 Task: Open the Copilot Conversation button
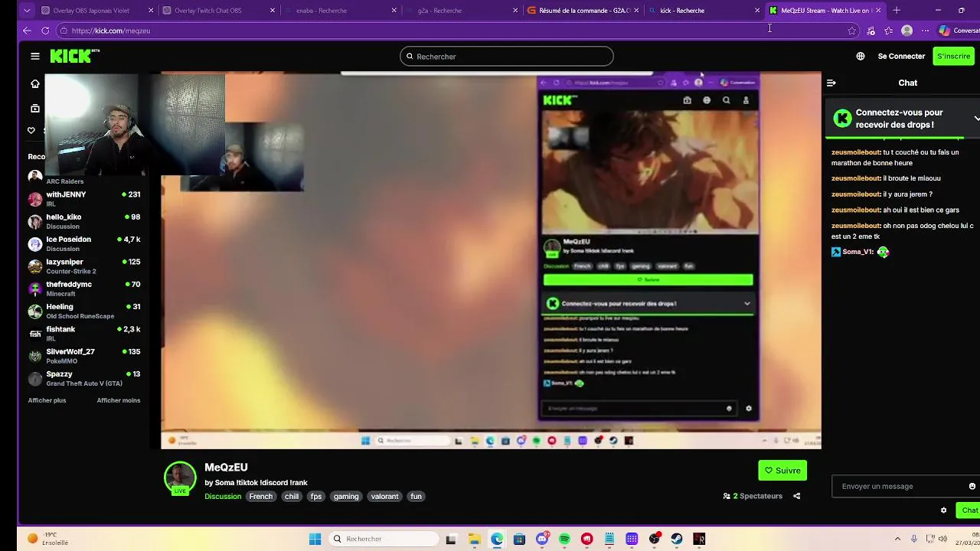pos(959,31)
